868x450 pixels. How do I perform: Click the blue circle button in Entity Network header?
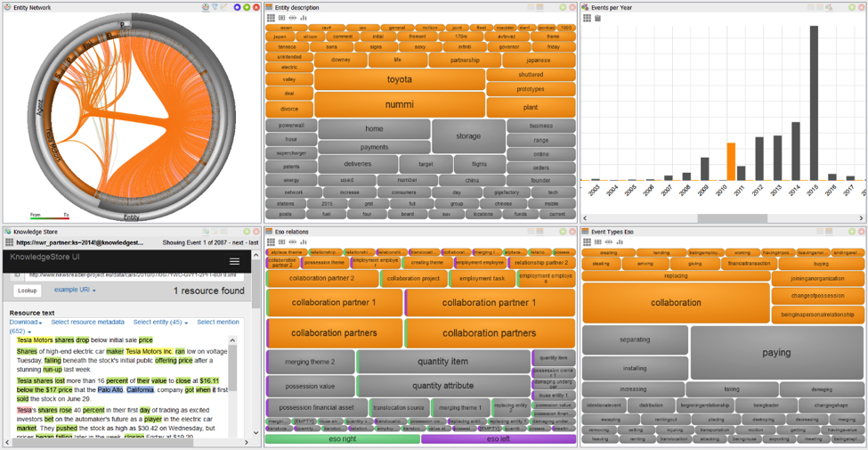(237, 7)
